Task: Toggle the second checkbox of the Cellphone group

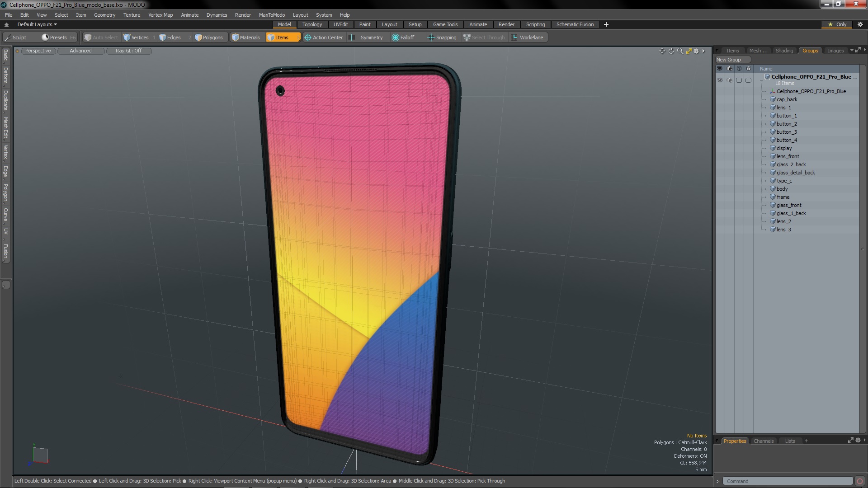Action: tap(748, 80)
